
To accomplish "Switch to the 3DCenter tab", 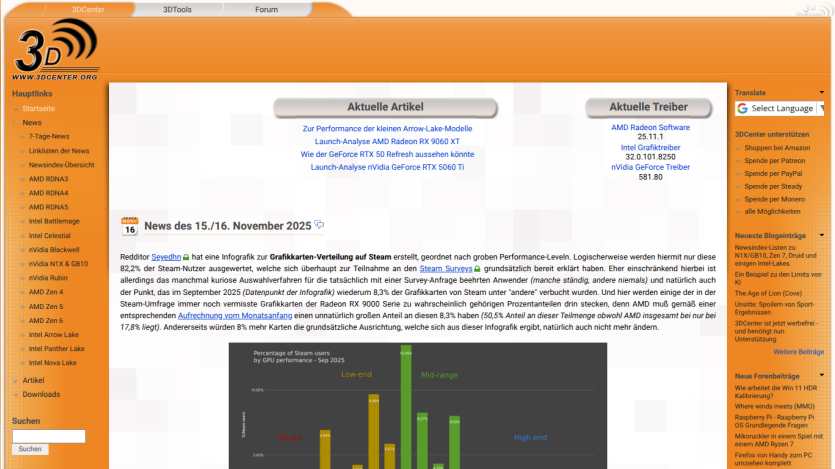I will pyautogui.click(x=88, y=10).
